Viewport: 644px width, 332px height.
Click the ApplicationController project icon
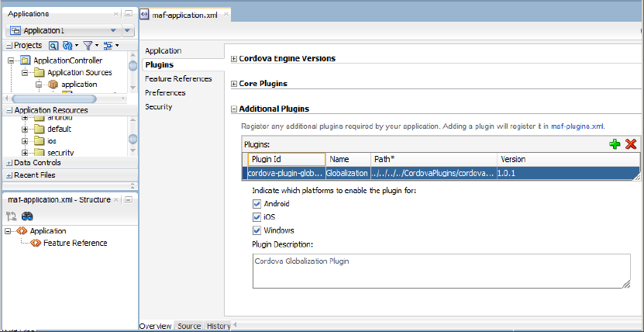pyautogui.click(x=26, y=61)
